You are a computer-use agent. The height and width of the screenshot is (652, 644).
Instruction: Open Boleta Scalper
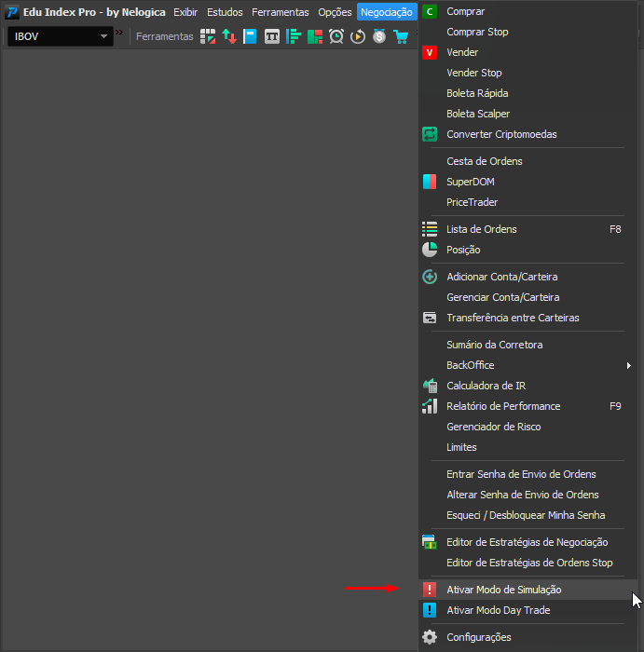[478, 114]
